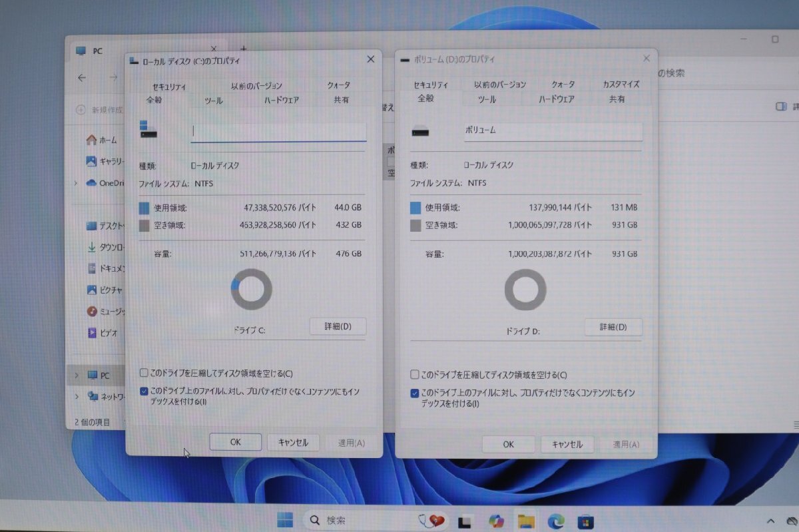The image size is (799, 532).
Task: Close the C drive properties dialog
Action: click(x=370, y=59)
